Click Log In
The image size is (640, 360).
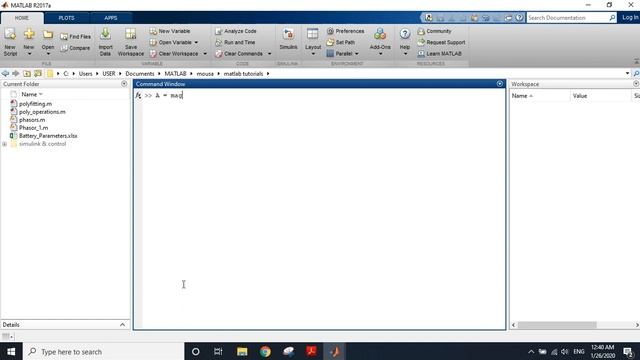pos(630,18)
